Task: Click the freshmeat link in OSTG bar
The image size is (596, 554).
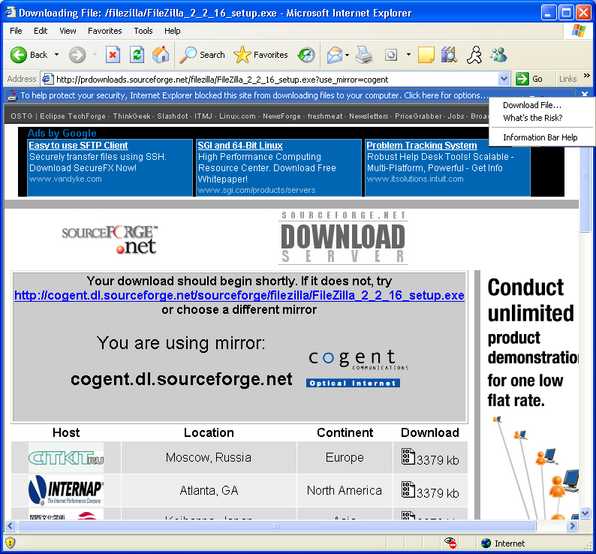Action: coord(325,116)
